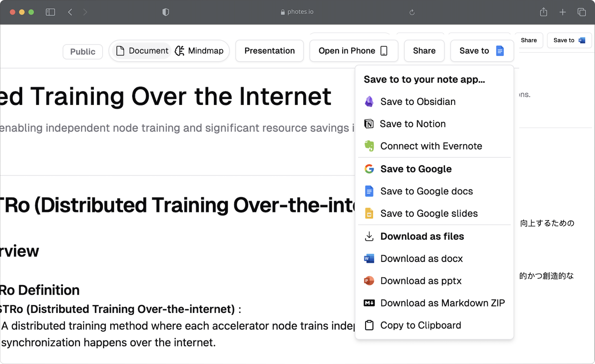Click the page reload button in toolbar
This screenshot has width=595, height=364.
[412, 12]
